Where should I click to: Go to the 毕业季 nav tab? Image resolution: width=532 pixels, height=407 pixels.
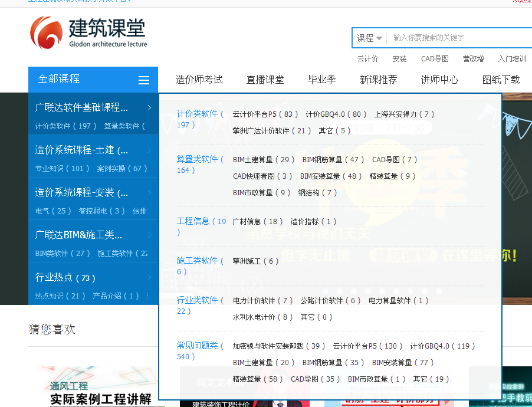(321, 80)
